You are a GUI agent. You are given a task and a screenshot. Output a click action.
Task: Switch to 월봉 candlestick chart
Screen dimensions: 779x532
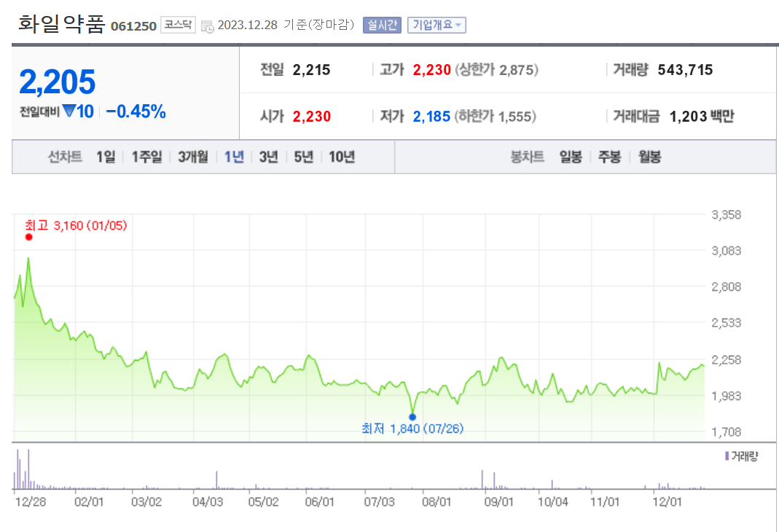[x=649, y=157]
